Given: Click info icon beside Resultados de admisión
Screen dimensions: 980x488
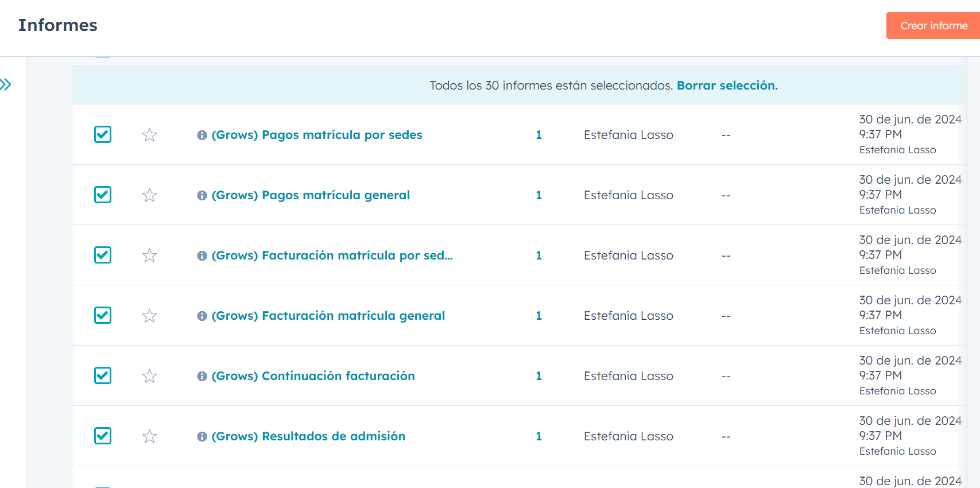Looking at the screenshot, I should (202, 437).
